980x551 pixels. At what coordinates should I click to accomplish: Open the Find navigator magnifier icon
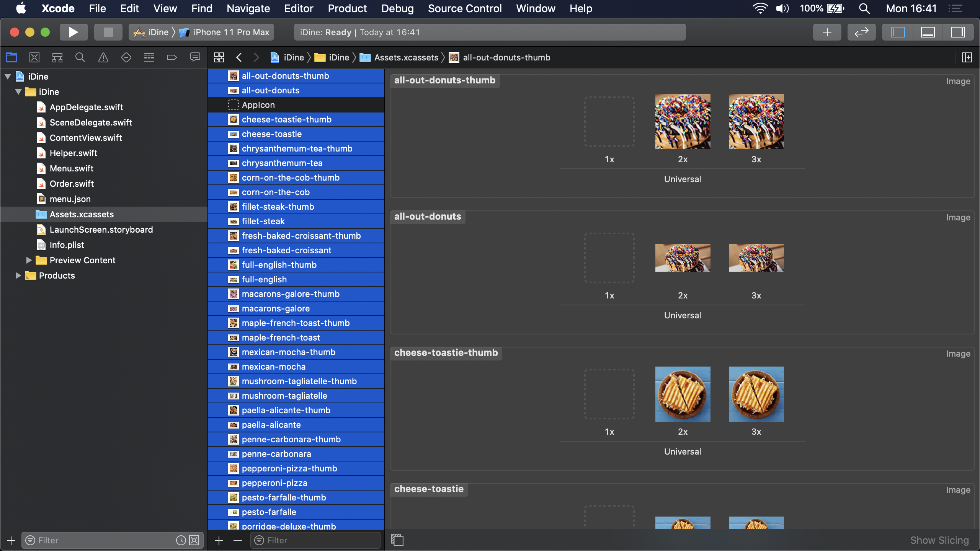pyautogui.click(x=80, y=57)
